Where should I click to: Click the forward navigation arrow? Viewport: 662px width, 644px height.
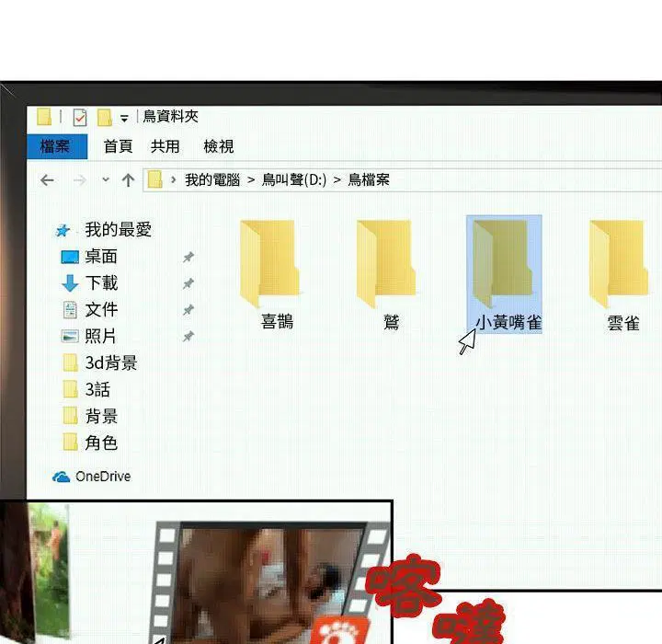pos(79,180)
